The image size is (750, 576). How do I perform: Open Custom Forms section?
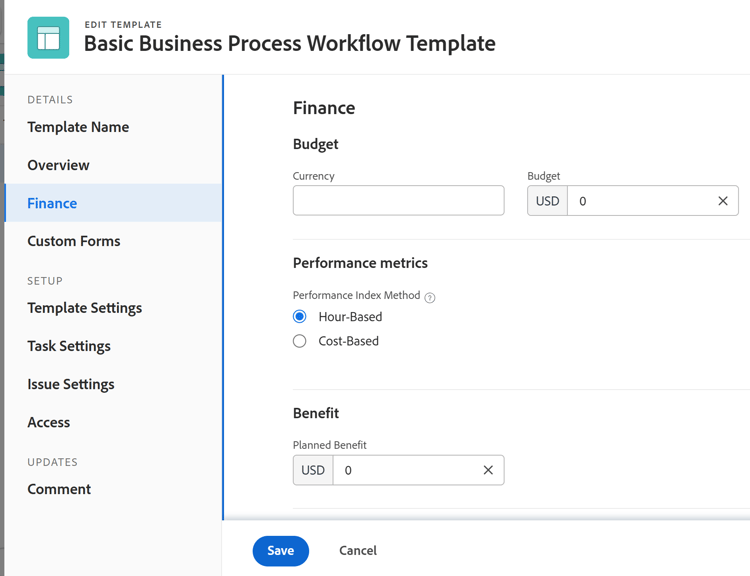point(74,241)
